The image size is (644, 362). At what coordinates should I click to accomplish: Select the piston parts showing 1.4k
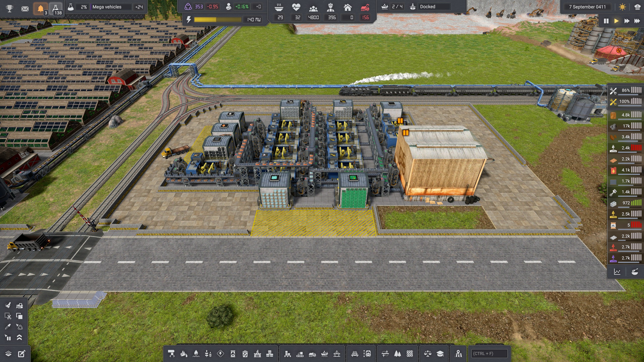click(x=625, y=192)
